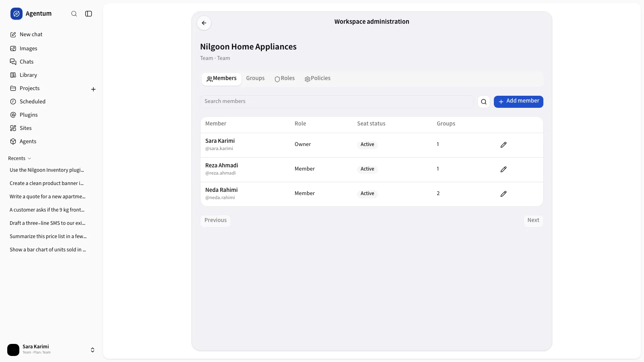
Task: Open Agents section
Action: click(52, 141)
